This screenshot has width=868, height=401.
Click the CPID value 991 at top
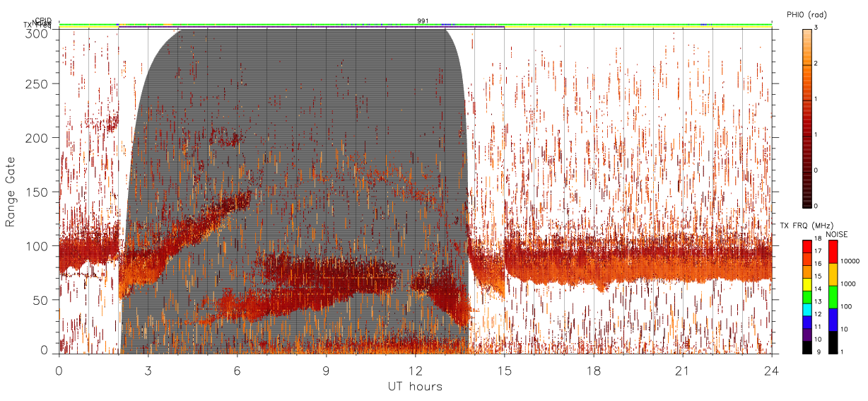[x=422, y=21]
